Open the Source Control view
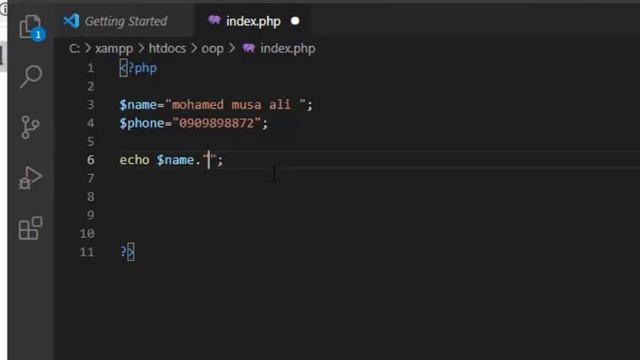Screen dimensions: 640x360 [30, 127]
